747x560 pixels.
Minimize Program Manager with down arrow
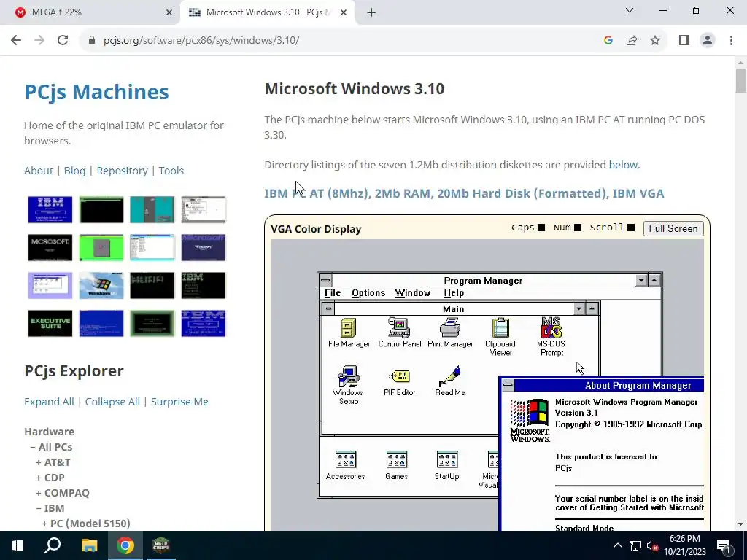[641, 280]
